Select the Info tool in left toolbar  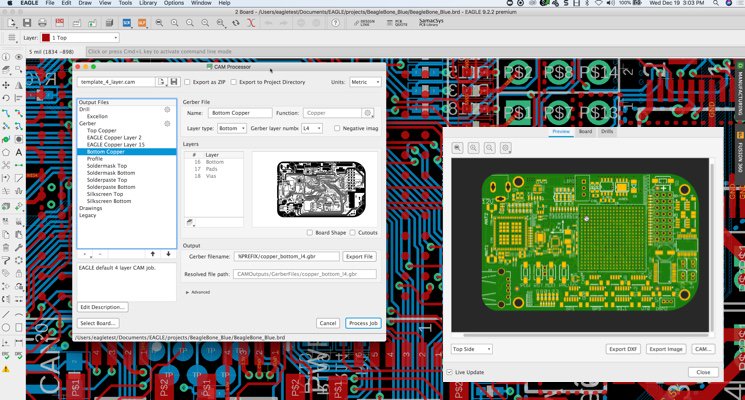pos(6,57)
